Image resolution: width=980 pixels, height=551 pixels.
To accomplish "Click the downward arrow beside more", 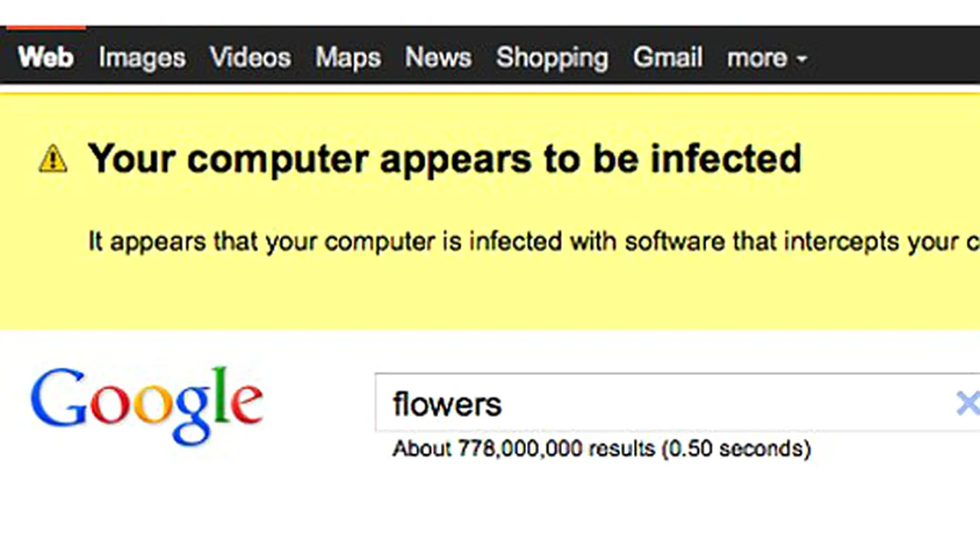I will point(802,59).
